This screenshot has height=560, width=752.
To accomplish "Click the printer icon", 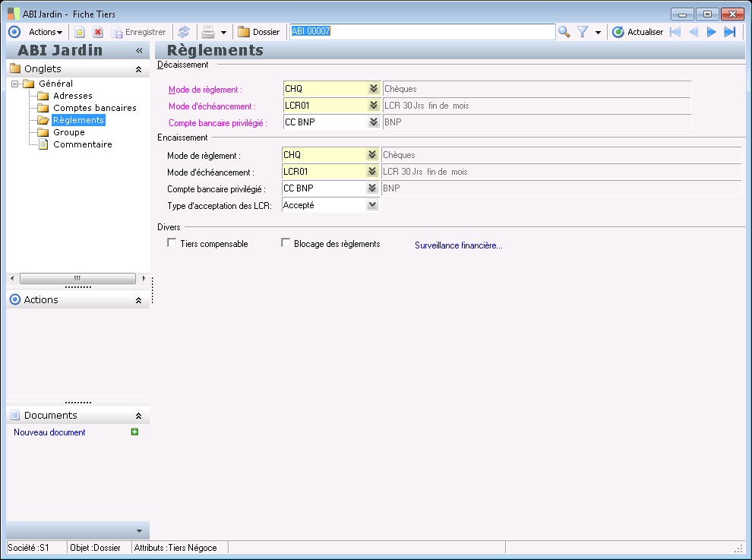I will [207, 32].
